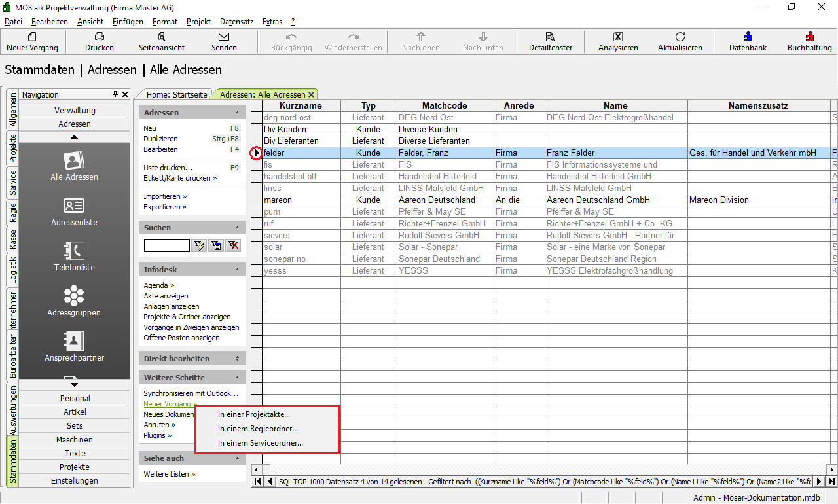Click the Suchen text input field

(166, 245)
